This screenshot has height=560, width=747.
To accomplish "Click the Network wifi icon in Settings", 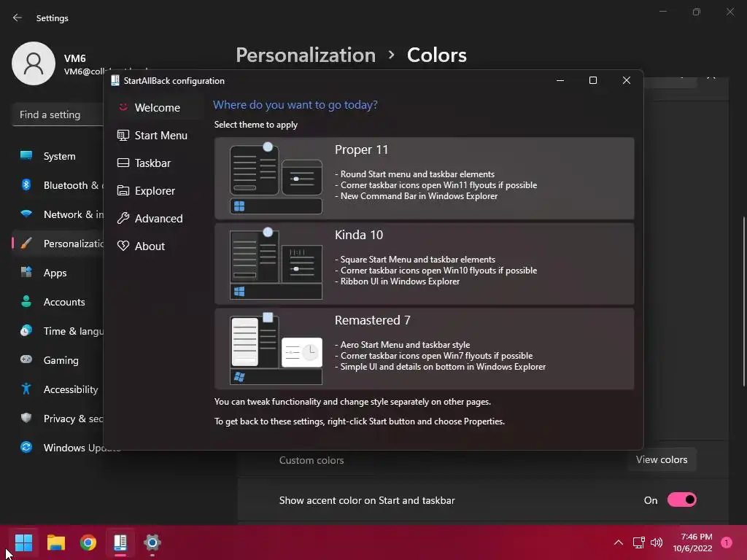I will tap(26, 214).
